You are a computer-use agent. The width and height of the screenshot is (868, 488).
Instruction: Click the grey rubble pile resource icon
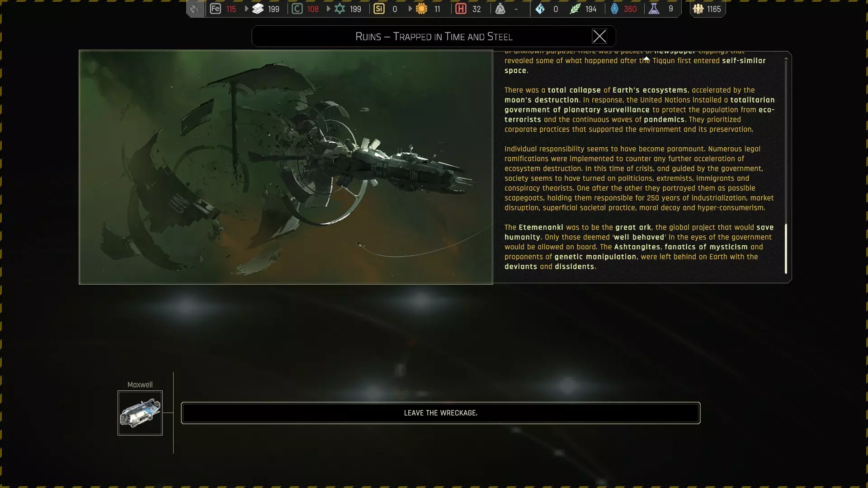pyautogui.click(x=500, y=9)
